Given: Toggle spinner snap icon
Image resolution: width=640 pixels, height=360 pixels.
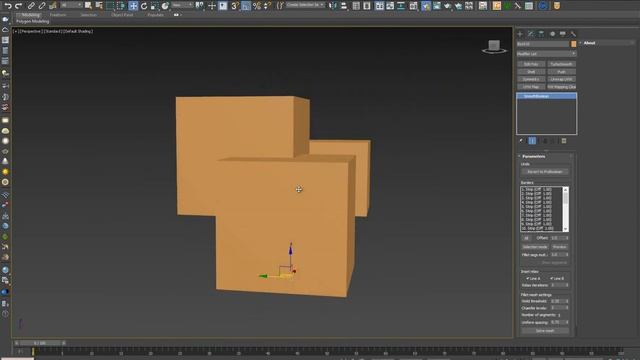Looking at the screenshot, I should (x=267, y=6).
